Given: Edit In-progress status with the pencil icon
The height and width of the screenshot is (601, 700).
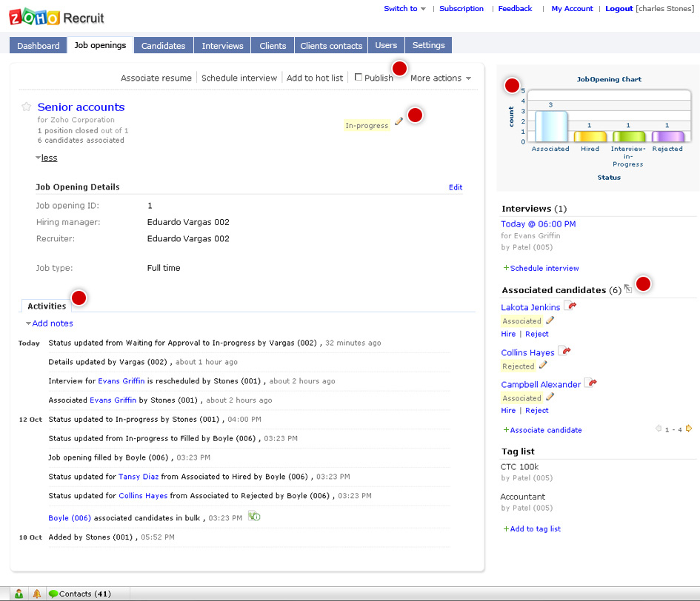Looking at the screenshot, I should (x=399, y=121).
